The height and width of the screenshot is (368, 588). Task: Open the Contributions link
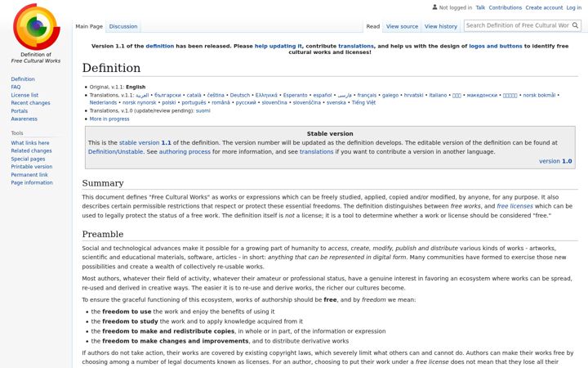pos(506,7)
